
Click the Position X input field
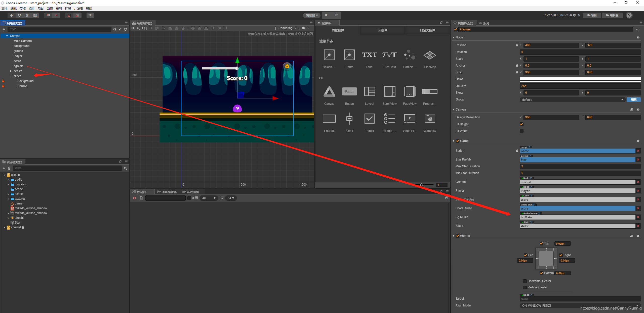(x=551, y=45)
